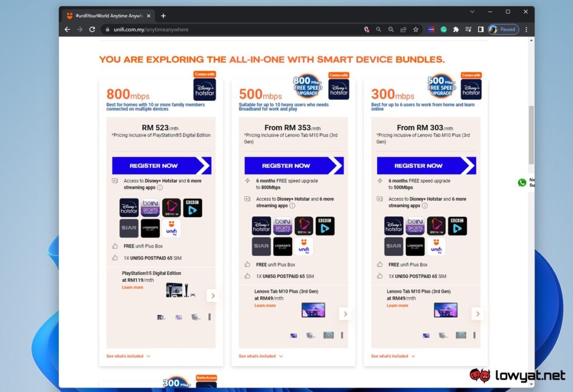Expand See what's included for 300mbps plan
573x392 pixels.
click(393, 356)
